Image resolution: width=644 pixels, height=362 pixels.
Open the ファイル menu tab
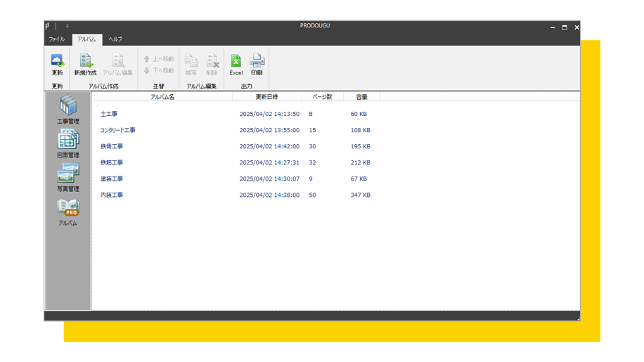click(56, 39)
